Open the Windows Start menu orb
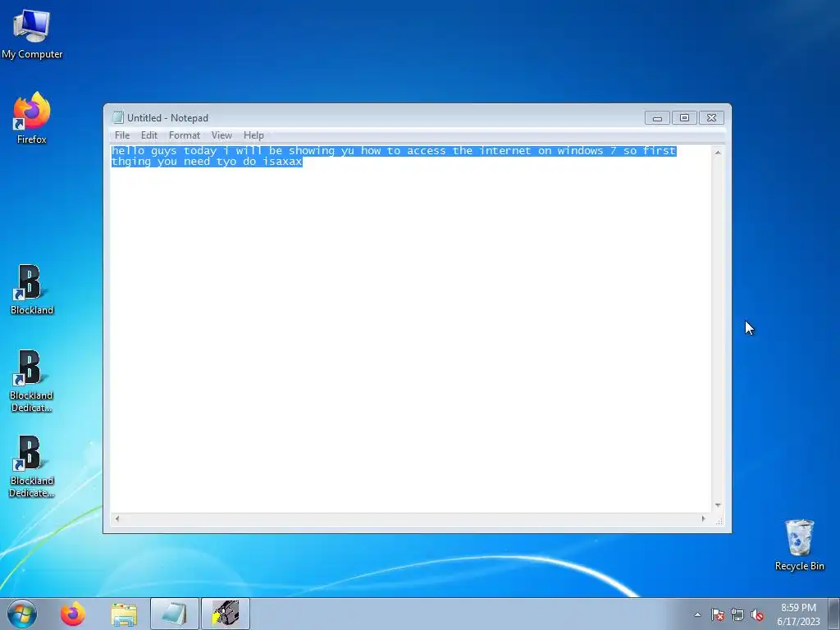This screenshot has height=630, width=840. click(22, 614)
